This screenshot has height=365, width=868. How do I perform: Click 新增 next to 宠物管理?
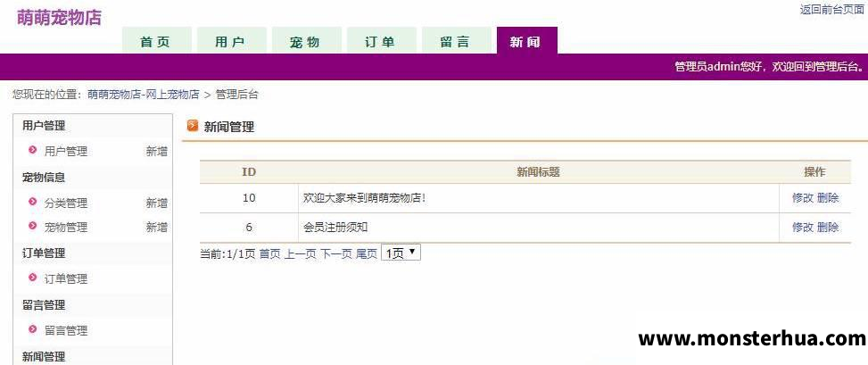[x=157, y=227]
